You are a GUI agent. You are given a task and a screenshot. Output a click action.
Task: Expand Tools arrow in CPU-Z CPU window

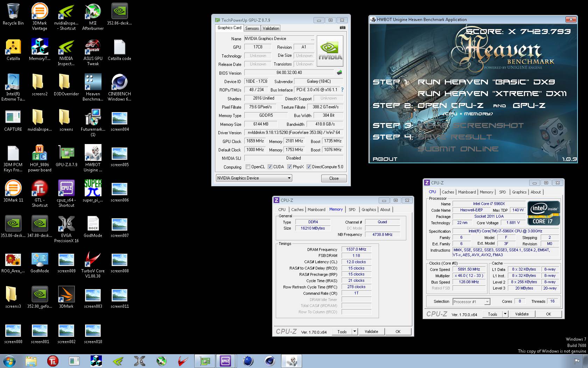pyautogui.click(x=505, y=314)
